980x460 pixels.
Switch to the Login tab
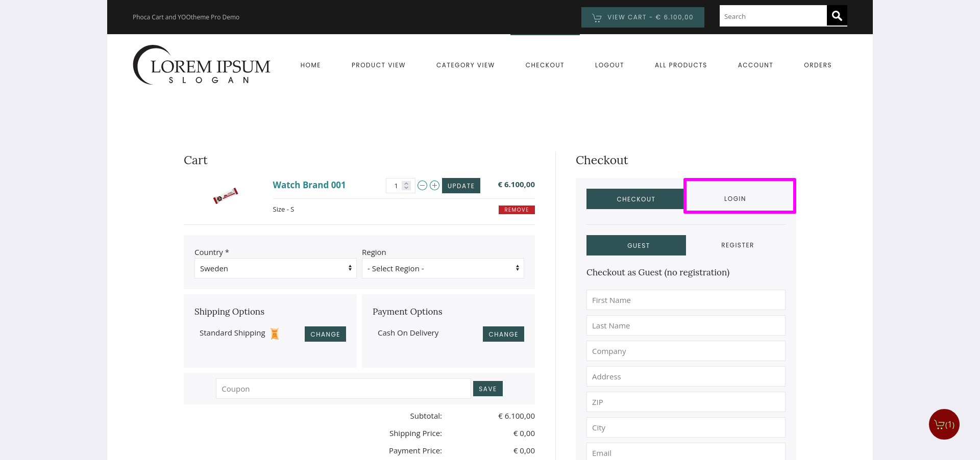coord(734,199)
